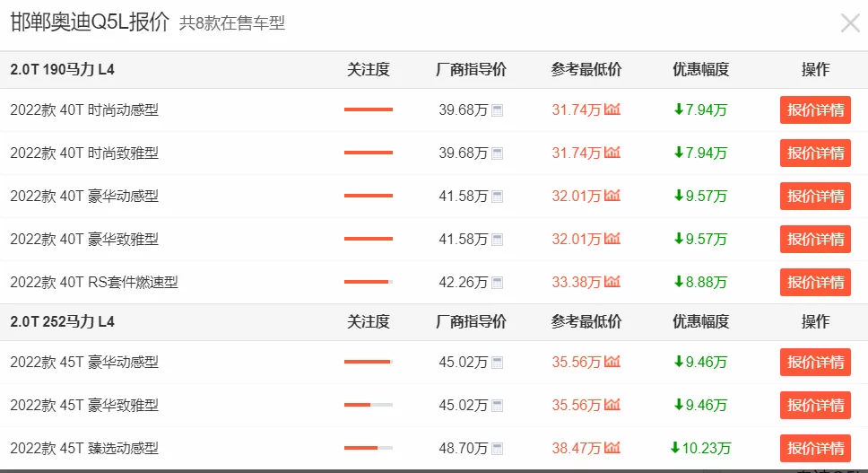Click discount 10.23万 for 臻选动感型
The image size is (868, 473).
pyautogui.click(x=700, y=449)
